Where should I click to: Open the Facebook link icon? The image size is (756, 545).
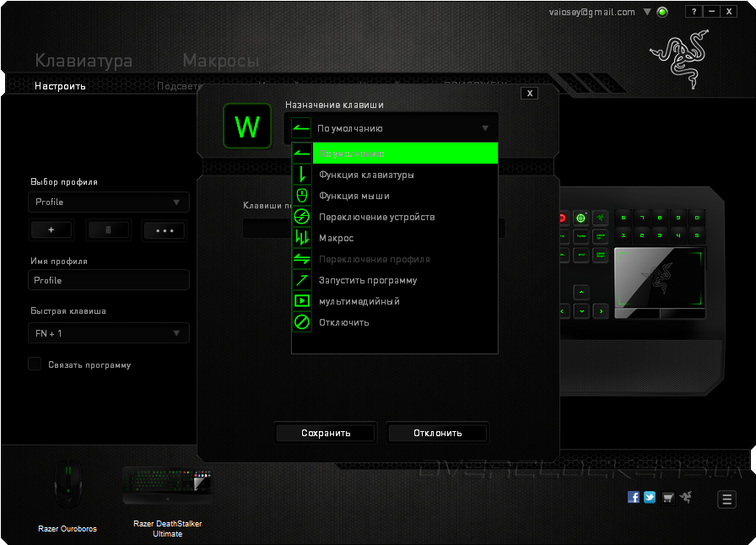pos(633,497)
